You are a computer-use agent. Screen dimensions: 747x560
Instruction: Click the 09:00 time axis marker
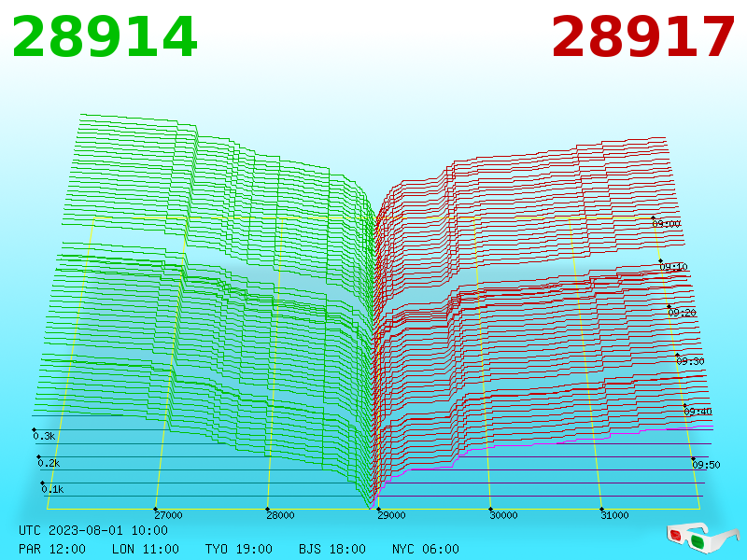point(667,224)
